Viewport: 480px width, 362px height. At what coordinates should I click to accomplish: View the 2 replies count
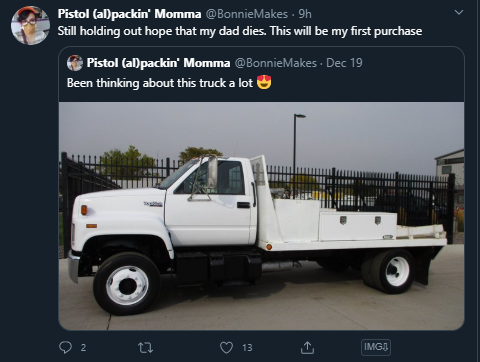(x=83, y=348)
